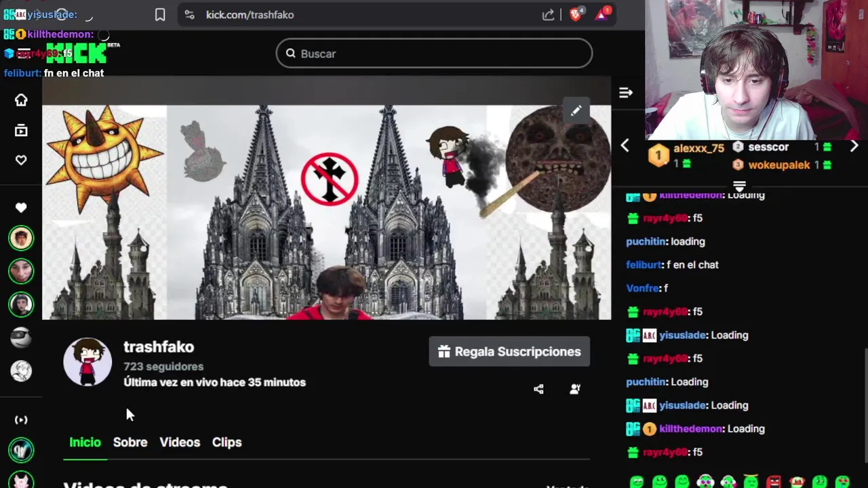This screenshot has width=868, height=488.
Task: Switch to the Inicio tab
Action: (85, 443)
